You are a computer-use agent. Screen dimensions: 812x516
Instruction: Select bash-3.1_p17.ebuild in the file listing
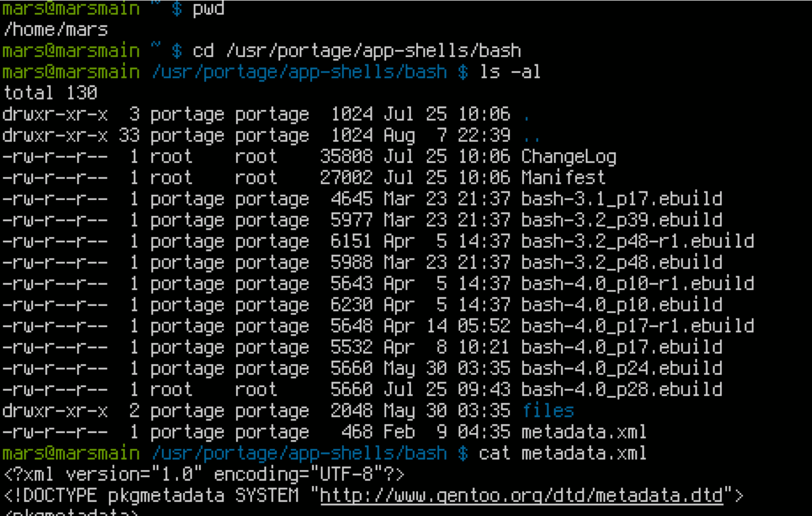[x=621, y=199]
